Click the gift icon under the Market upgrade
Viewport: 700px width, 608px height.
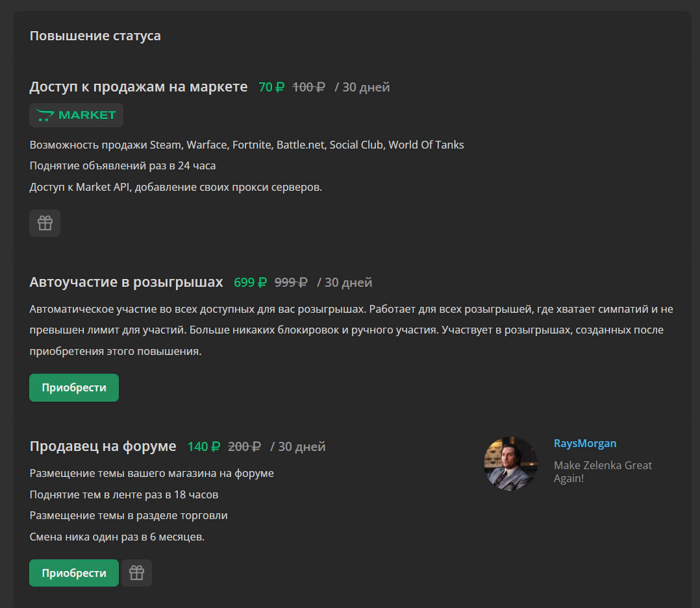[x=45, y=223]
